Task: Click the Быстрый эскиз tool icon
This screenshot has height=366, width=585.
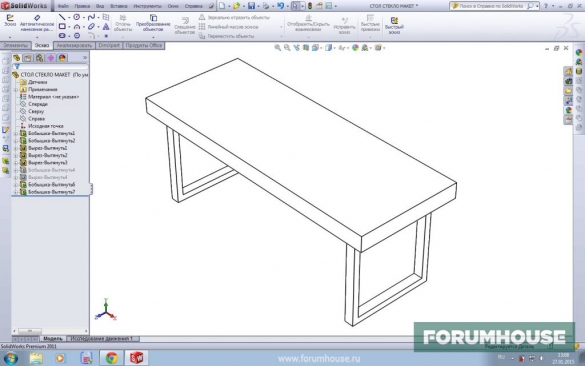Action: (x=394, y=25)
